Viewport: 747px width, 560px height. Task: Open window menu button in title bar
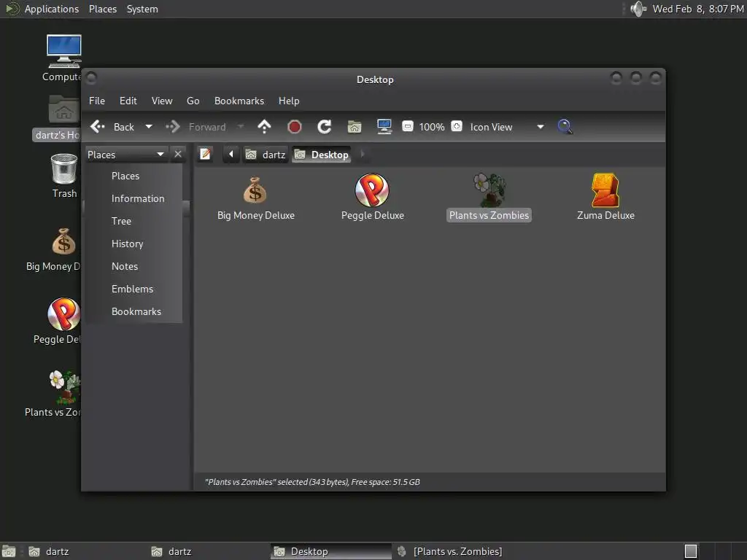pyautogui.click(x=91, y=77)
